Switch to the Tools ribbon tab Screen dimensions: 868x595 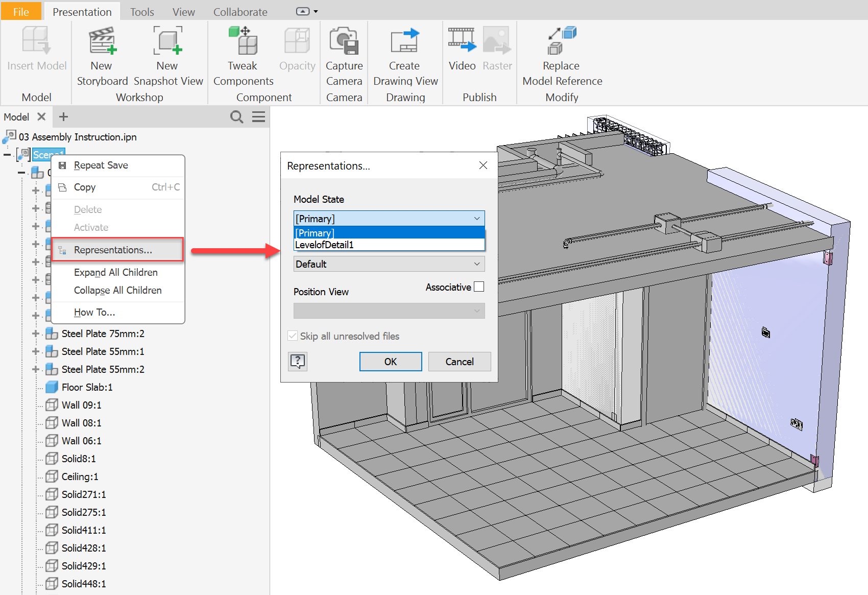click(141, 12)
